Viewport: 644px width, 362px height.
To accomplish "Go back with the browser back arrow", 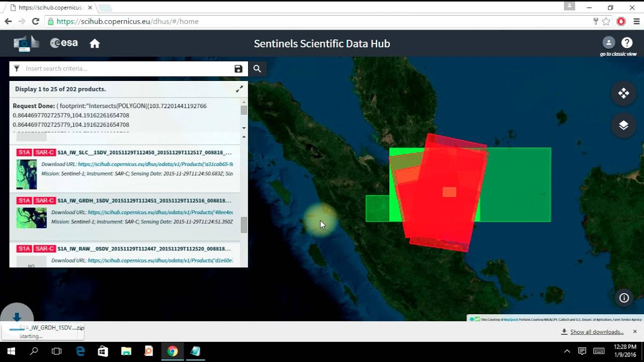I will click(x=8, y=21).
